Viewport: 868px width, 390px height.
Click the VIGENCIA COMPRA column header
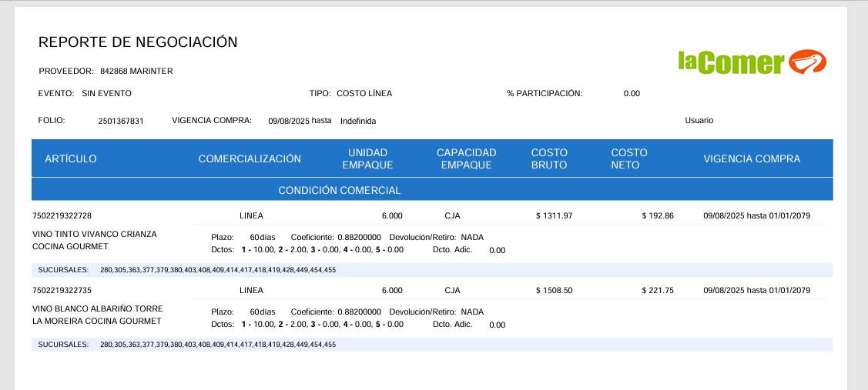click(752, 159)
